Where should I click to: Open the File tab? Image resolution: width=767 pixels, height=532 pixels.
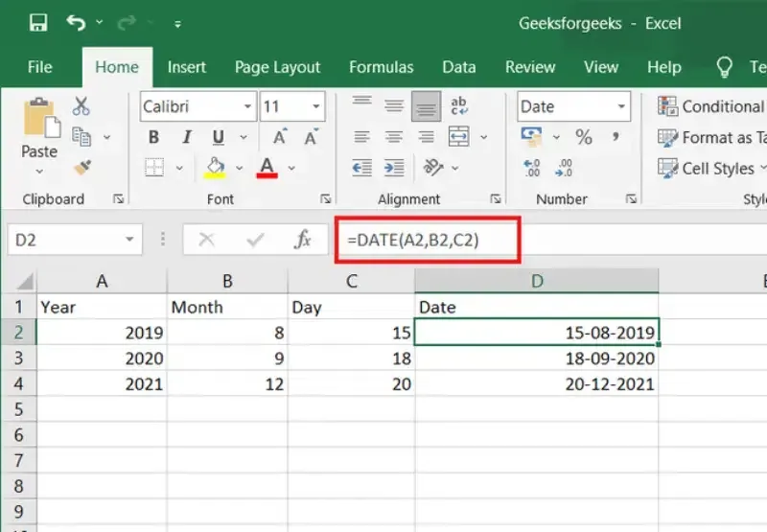tap(39, 67)
